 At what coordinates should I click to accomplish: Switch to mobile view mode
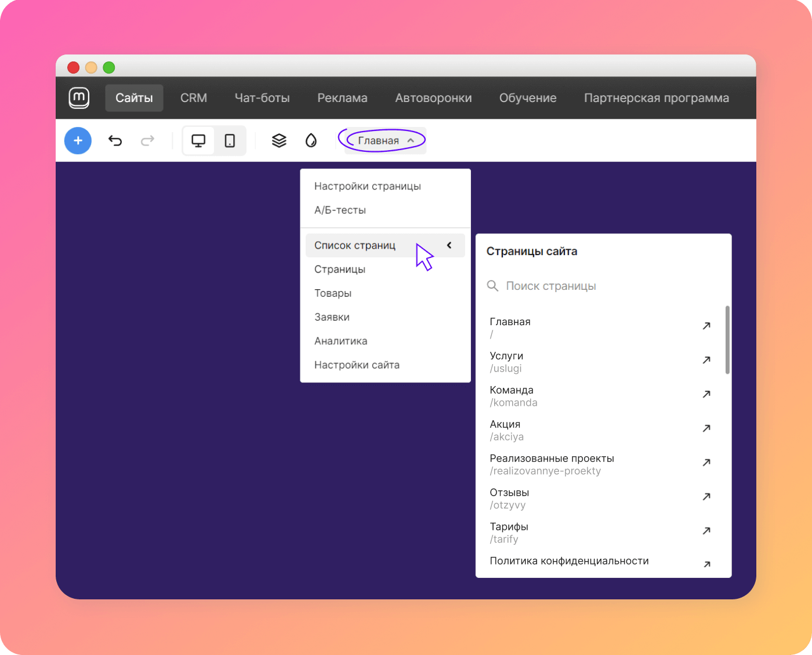pos(230,140)
